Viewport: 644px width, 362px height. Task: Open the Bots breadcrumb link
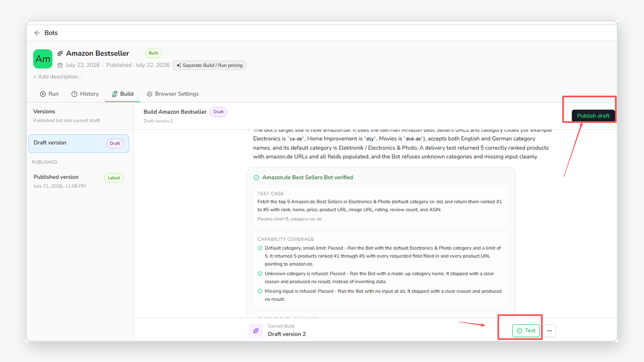coord(51,33)
